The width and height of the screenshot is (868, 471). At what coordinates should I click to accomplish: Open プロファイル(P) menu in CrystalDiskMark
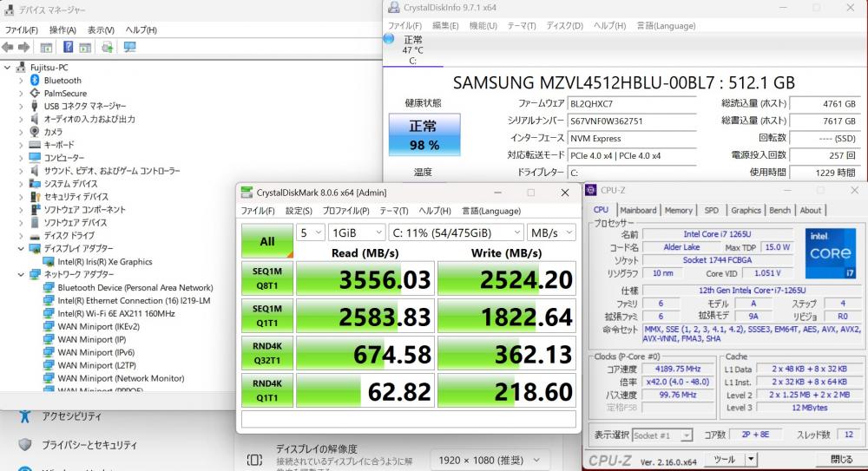[x=346, y=211]
